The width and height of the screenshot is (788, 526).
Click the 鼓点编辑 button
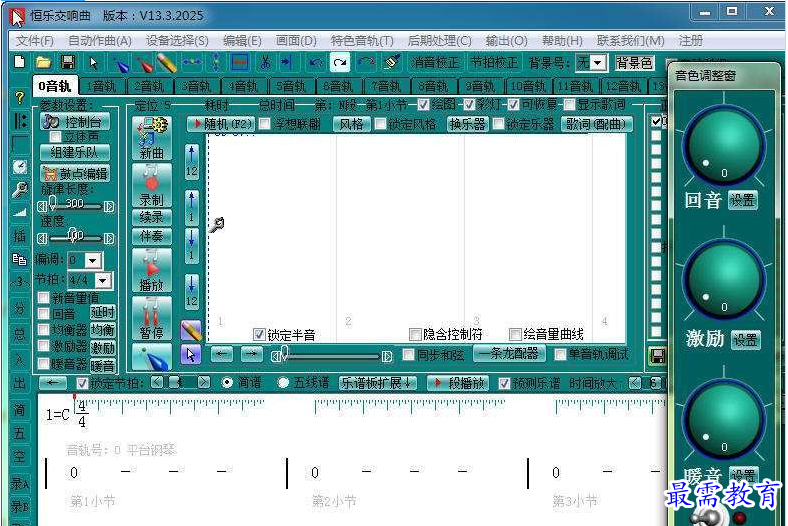pyautogui.click(x=74, y=174)
